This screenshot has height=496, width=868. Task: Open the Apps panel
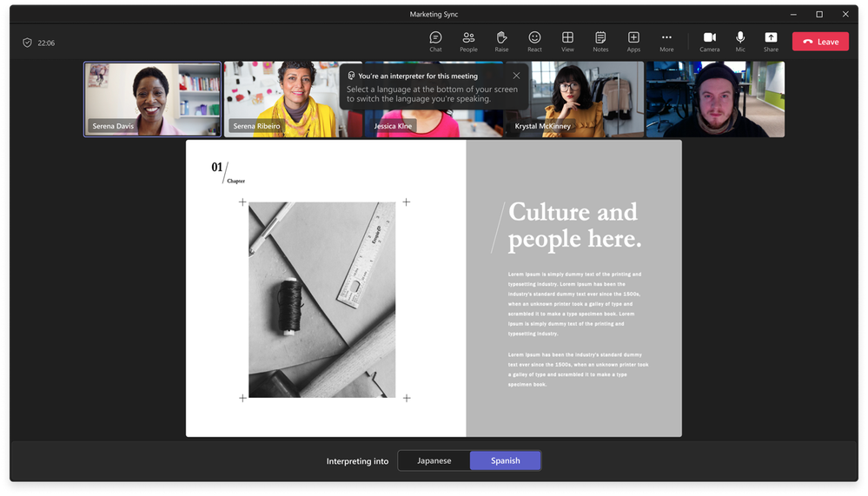[x=633, y=41]
